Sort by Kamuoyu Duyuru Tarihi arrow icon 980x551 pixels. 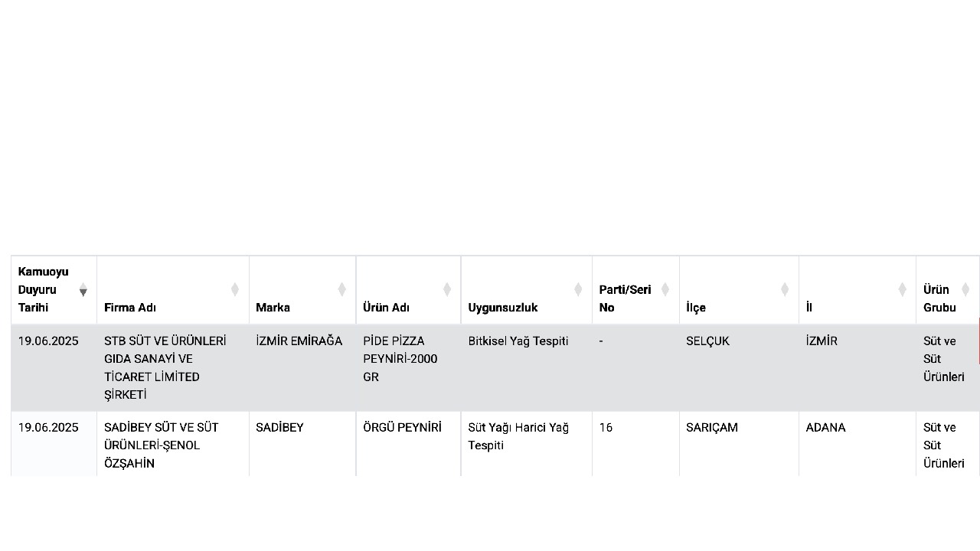point(83,289)
